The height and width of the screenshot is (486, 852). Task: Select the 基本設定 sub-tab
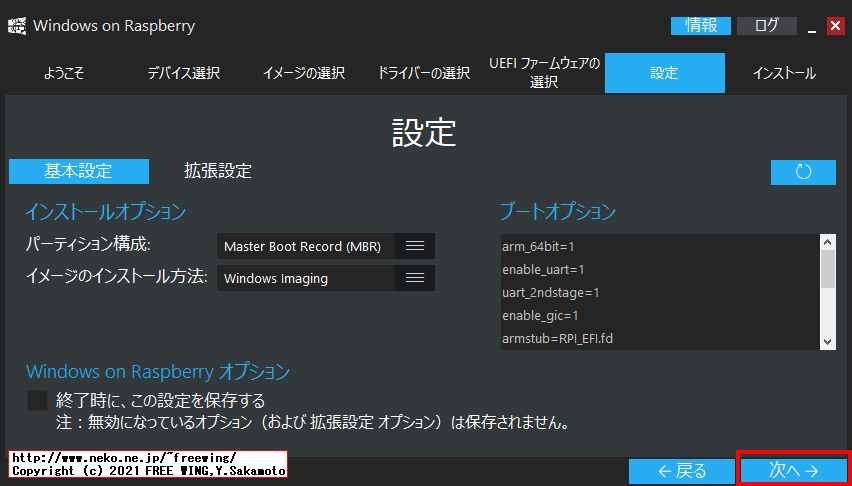click(79, 171)
